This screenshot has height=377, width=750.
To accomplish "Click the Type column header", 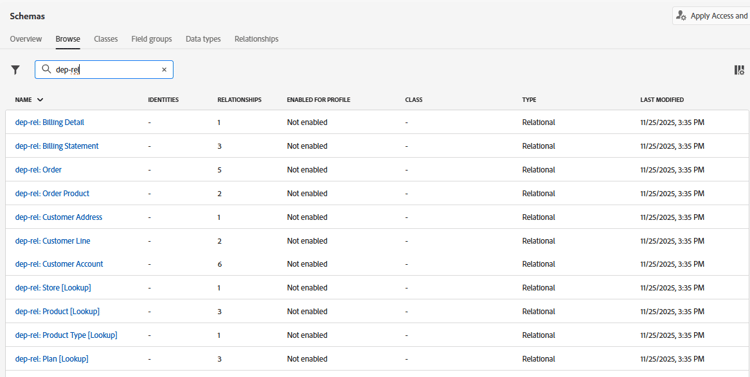I will [529, 100].
